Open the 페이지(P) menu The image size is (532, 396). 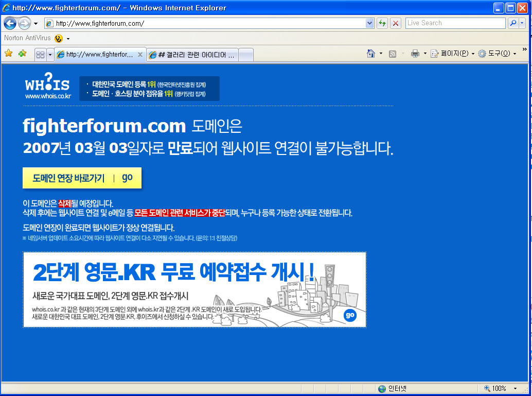tap(452, 54)
